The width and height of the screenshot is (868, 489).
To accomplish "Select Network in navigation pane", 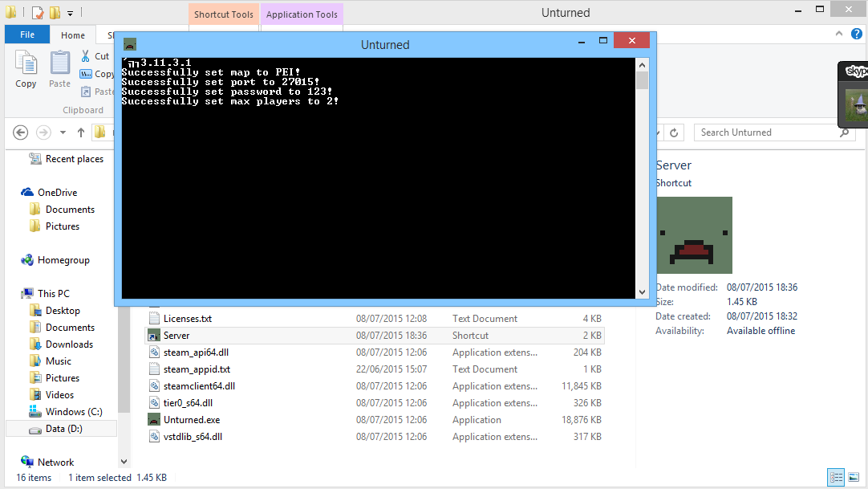I will click(x=55, y=462).
